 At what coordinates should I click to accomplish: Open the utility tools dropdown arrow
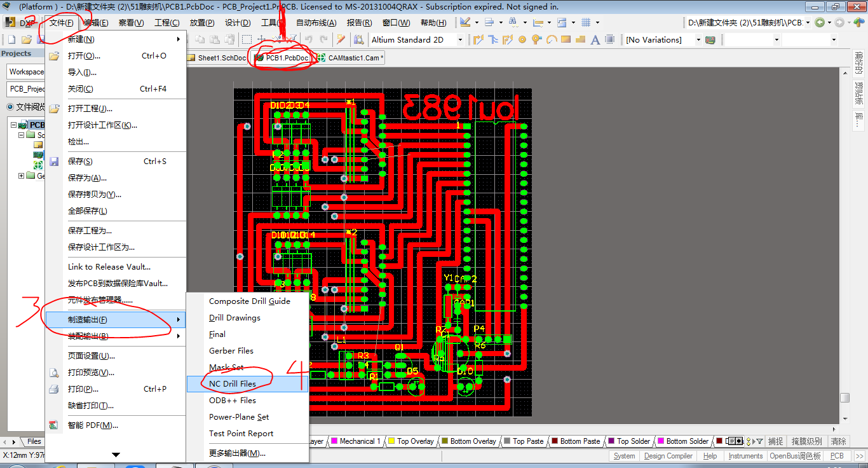point(477,22)
